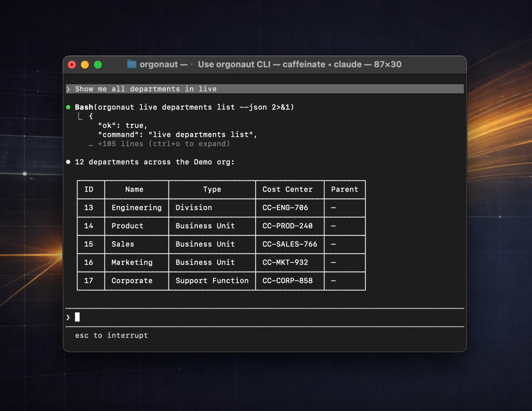This screenshot has height=411, width=532.
Task: Click the orgonaut folder icon in title bar
Action: click(x=132, y=64)
